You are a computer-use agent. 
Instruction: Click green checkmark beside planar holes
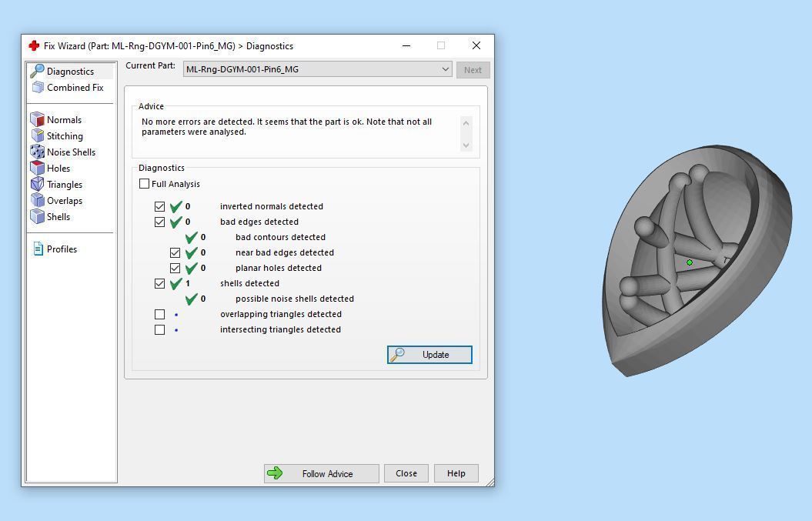coord(192,269)
